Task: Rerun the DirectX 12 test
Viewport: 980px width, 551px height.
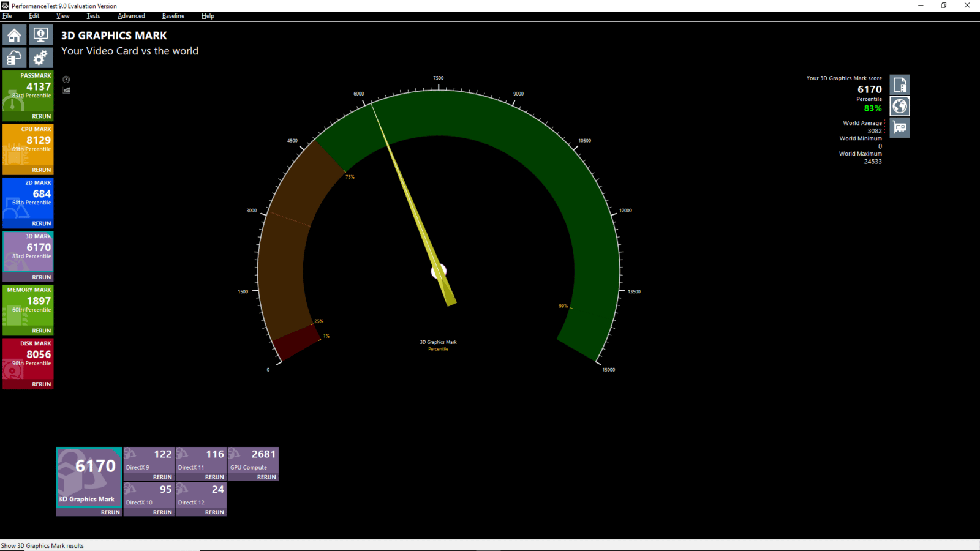Action: click(214, 512)
